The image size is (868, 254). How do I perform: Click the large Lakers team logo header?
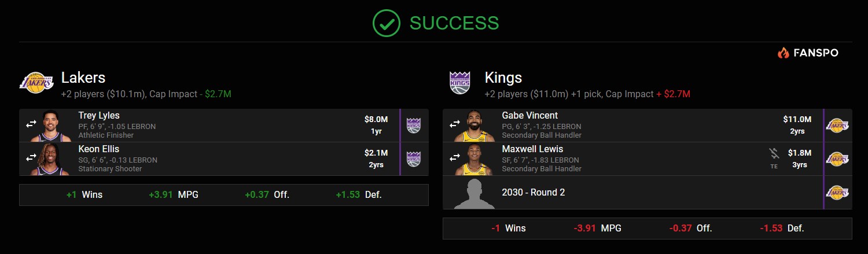(x=36, y=83)
